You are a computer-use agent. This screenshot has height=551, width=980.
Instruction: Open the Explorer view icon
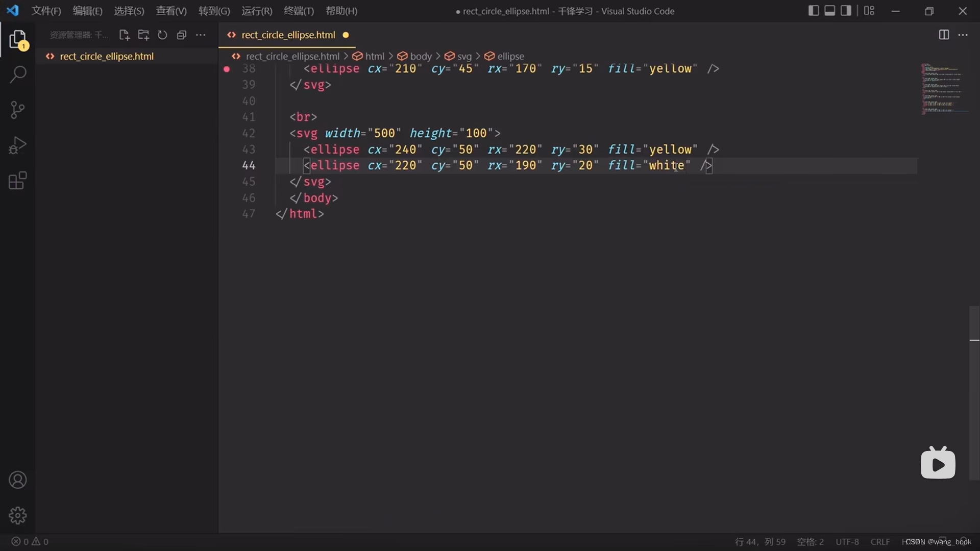pos(18,39)
